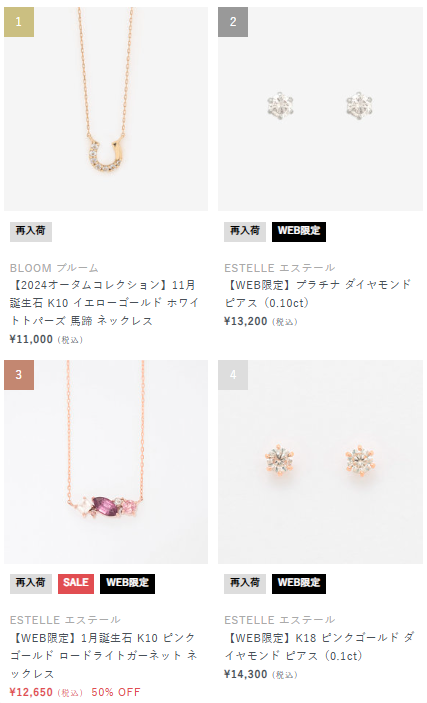Click WEB限定 tag under garnet necklace
Screen dimensions: 427x703
click(x=127, y=583)
